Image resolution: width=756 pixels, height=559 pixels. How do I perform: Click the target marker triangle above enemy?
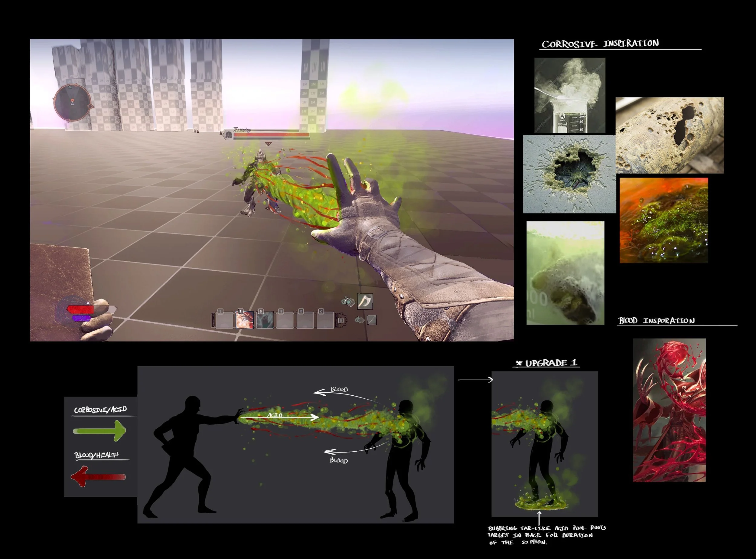(x=268, y=144)
